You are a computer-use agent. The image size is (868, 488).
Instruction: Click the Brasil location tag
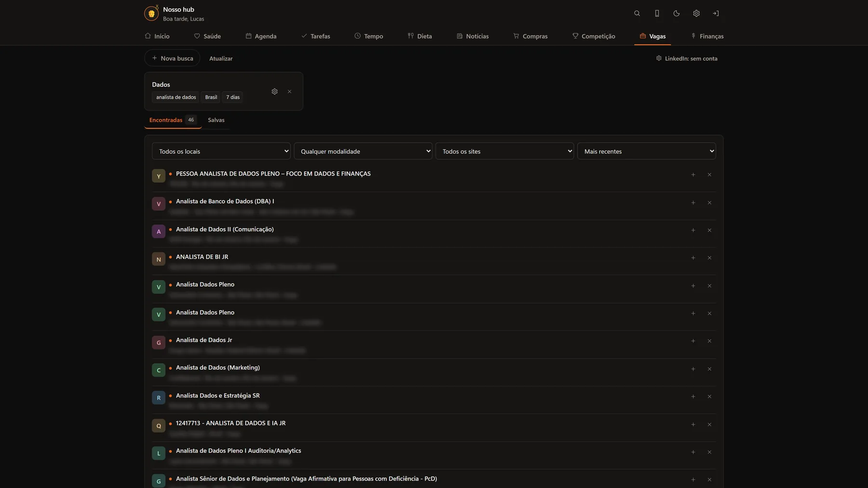[211, 97]
